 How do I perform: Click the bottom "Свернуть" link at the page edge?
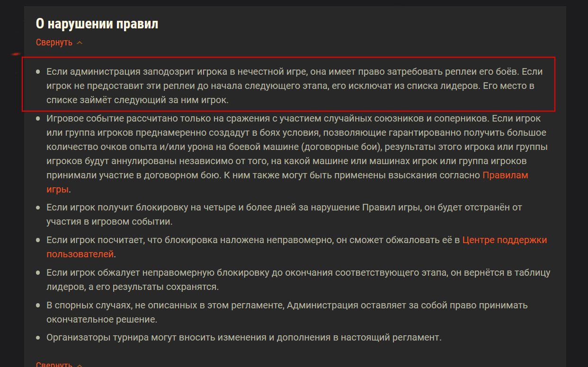[x=54, y=365]
